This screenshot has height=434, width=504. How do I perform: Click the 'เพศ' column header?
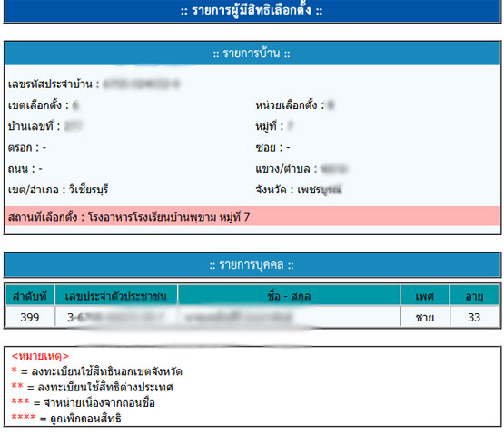[425, 295]
